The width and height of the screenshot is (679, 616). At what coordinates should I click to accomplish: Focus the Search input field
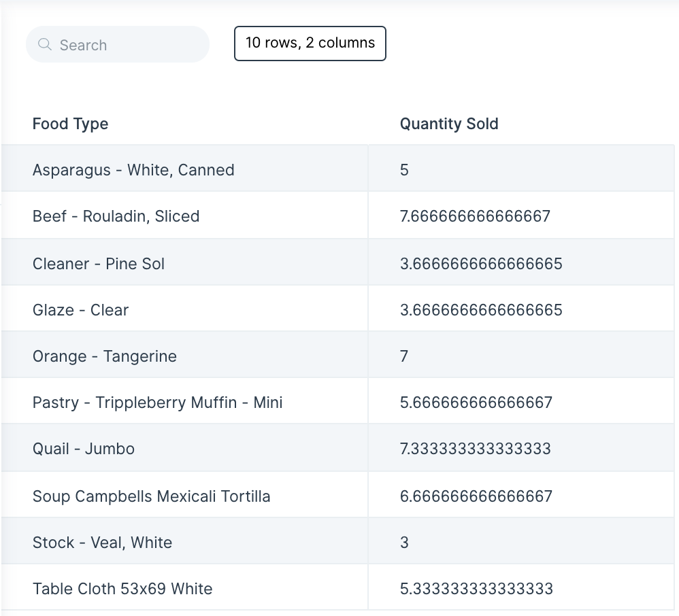(x=117, y=44)
